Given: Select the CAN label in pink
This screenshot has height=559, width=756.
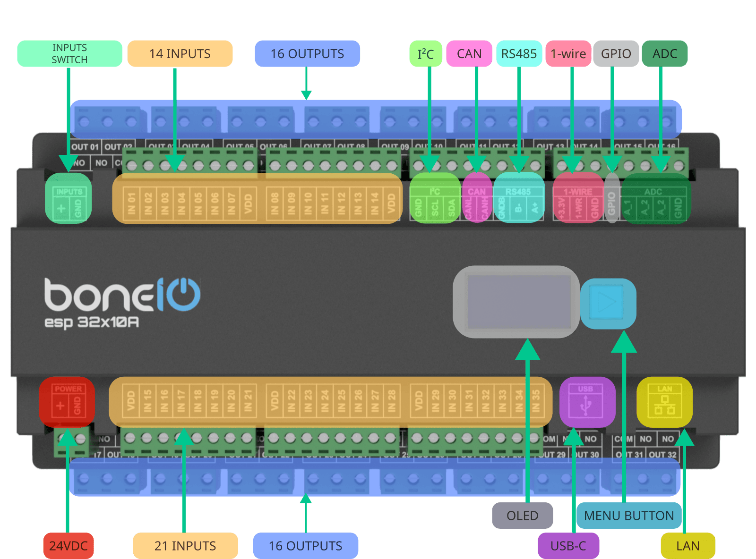Looking at the screenshot, I should click(469, 54).
